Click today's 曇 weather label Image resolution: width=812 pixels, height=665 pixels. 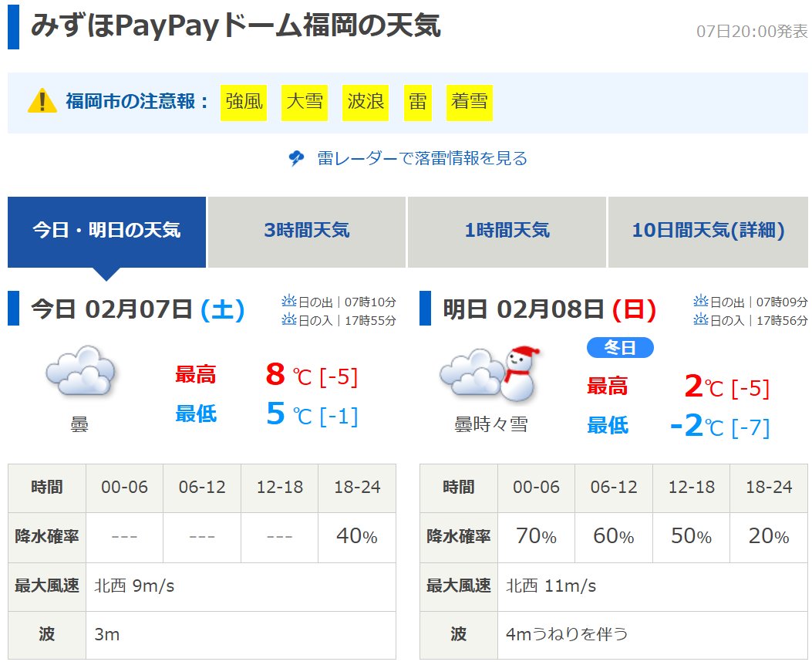click(79, 424)
